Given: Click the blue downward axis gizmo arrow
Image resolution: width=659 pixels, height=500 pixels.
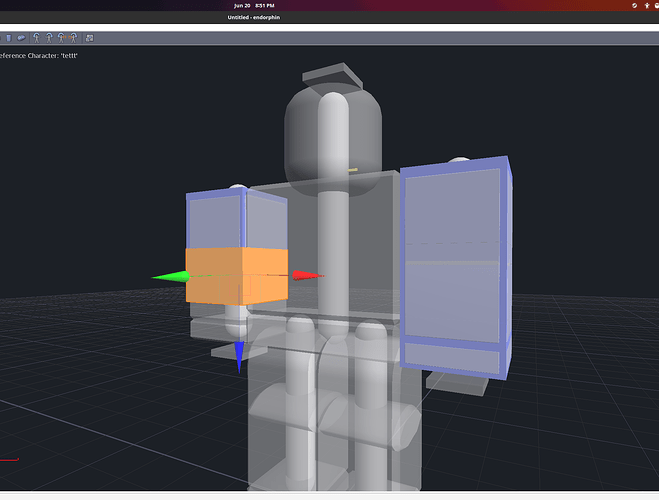Looking at the screenshot, I should (239, 357).
